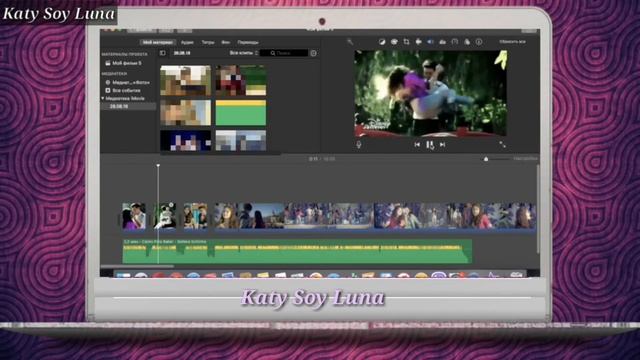The image size is (640, 360).
Task: Skip to next clip in viewer
Action: tap(442, 144)
